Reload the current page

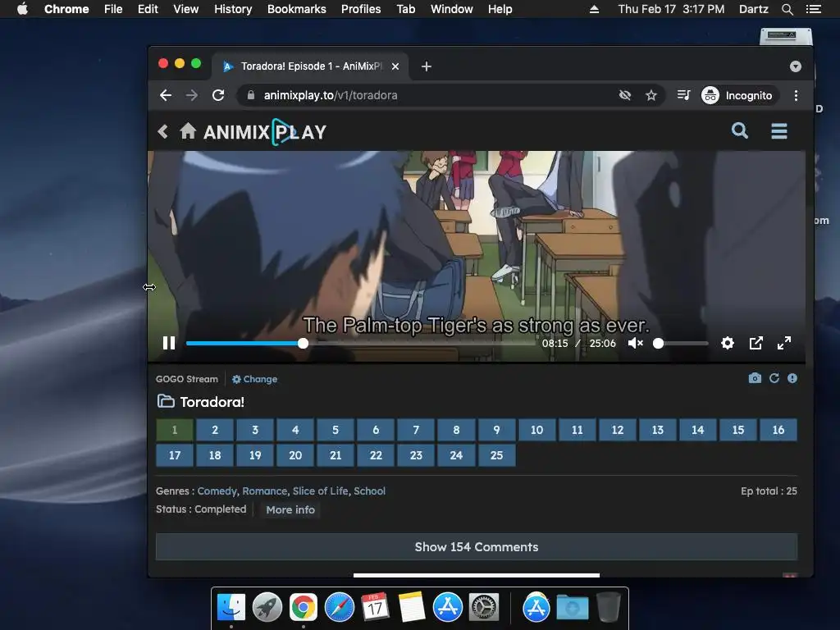click(x=218, y=95)
